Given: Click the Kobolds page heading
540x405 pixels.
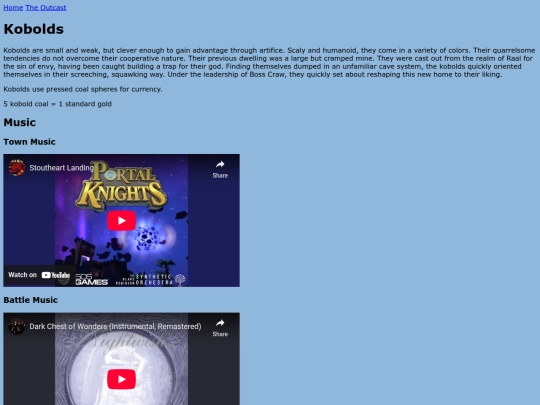Looking at the screenshot, I should (33, 29).
